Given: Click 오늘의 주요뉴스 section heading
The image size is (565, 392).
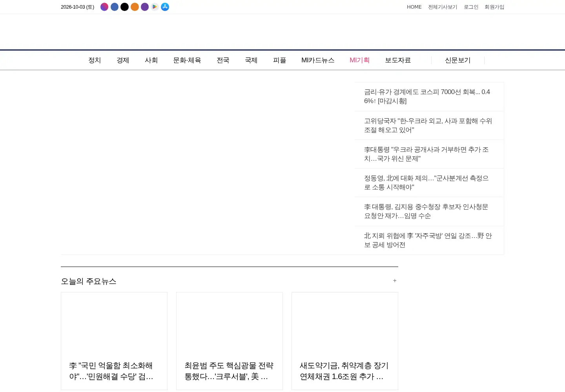Looking at the screenshot, I should point(89,281).
